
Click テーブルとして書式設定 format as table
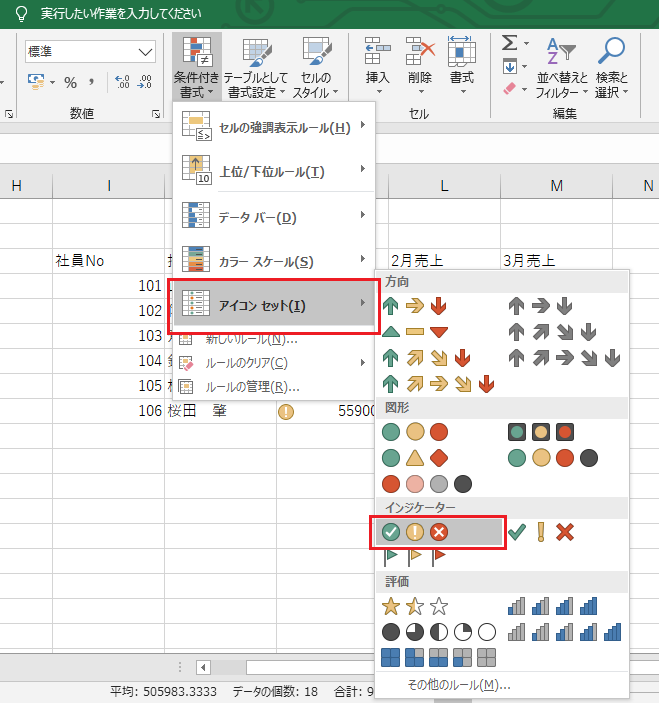[x=256, y=67]
